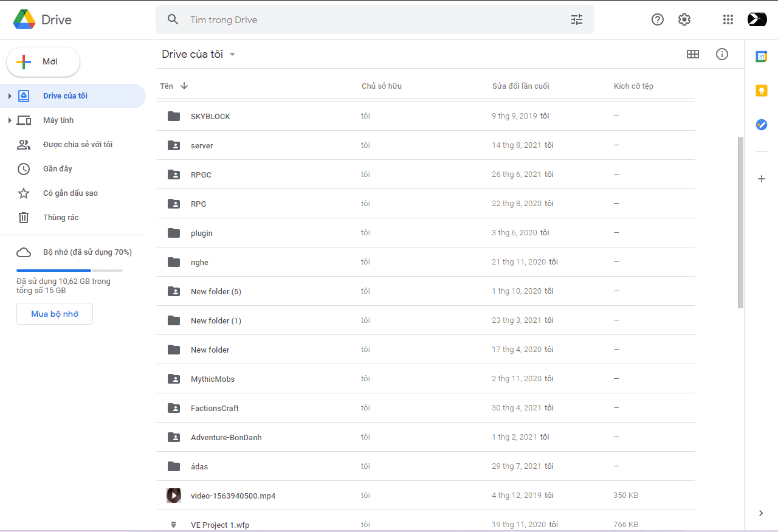This screenshot has width=778, height=532.
Task: Show the details info panel icon
Action: pyautogui.click(x=721, y=54)
